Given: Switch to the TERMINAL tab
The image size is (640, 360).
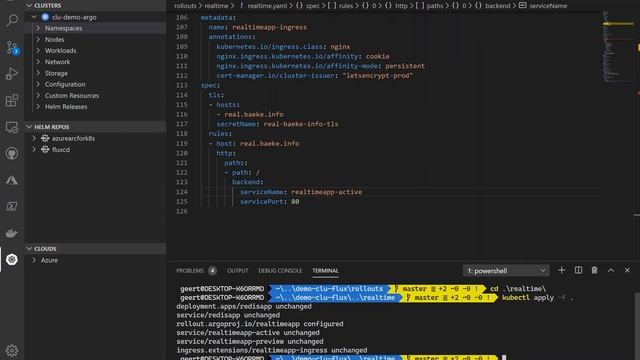Looking at the screenshot, I should (x=325, y=271).
